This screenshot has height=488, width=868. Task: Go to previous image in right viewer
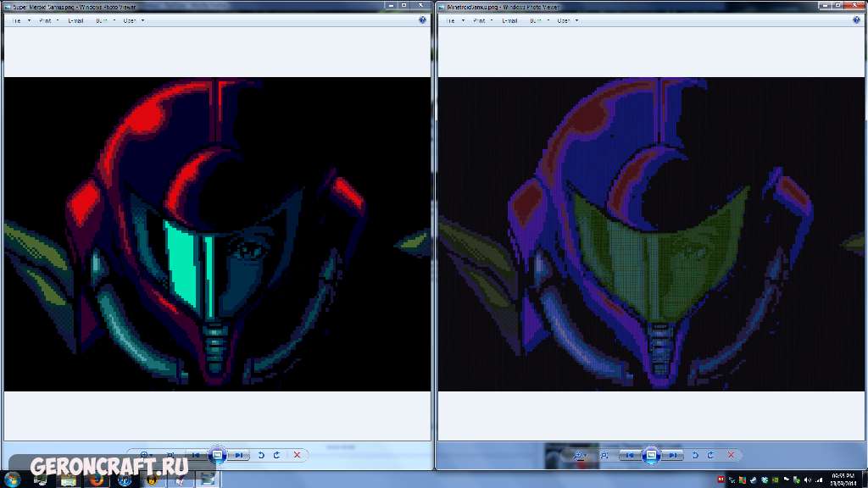(630, 455)
